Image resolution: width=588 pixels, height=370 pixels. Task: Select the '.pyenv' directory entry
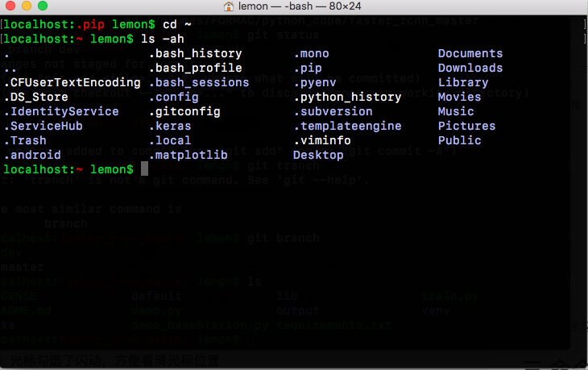tap(315, 83)
